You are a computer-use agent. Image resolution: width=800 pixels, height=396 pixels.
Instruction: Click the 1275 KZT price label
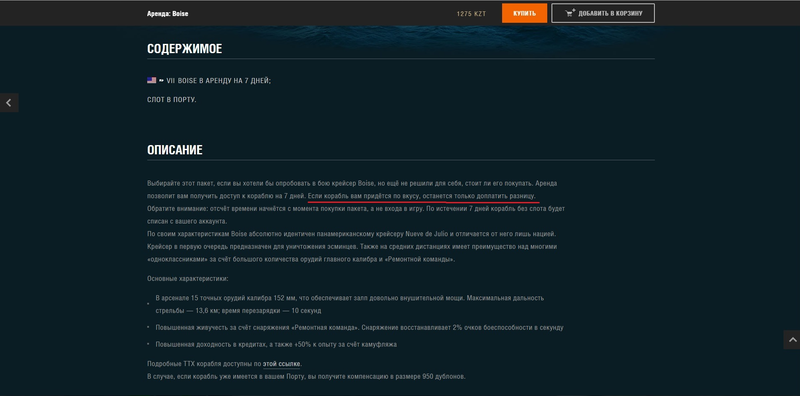(x=471, y=14)
